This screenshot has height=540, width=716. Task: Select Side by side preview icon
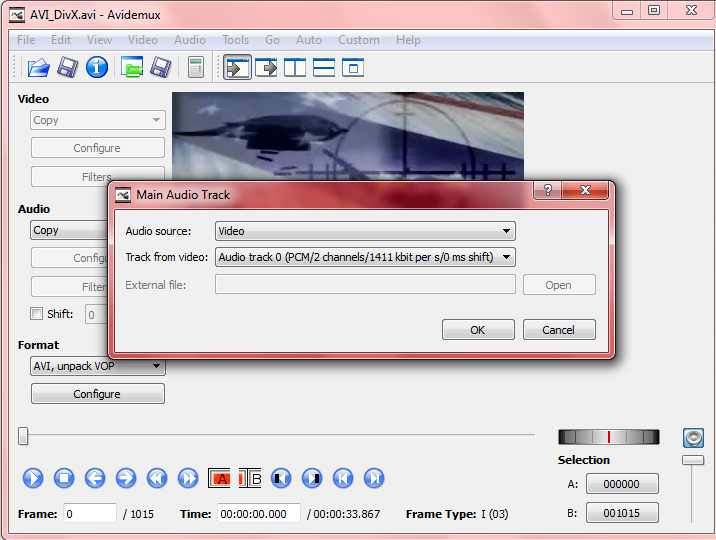[295, 68]
